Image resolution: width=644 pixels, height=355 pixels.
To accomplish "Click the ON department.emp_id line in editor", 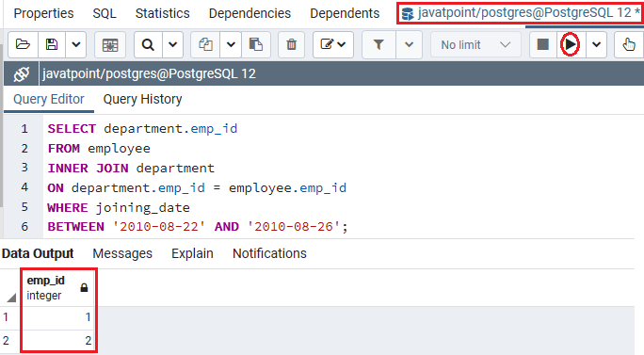I will click(x=197, y=187).
